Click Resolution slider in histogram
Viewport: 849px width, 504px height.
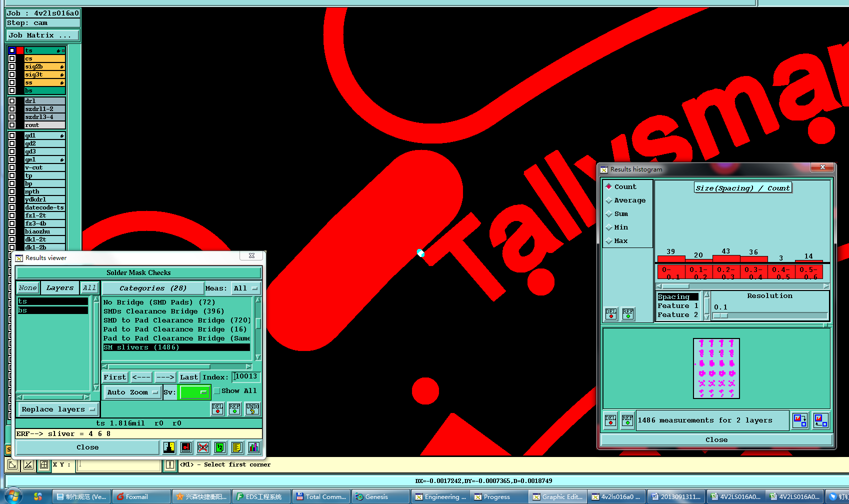tap(769, 315)
